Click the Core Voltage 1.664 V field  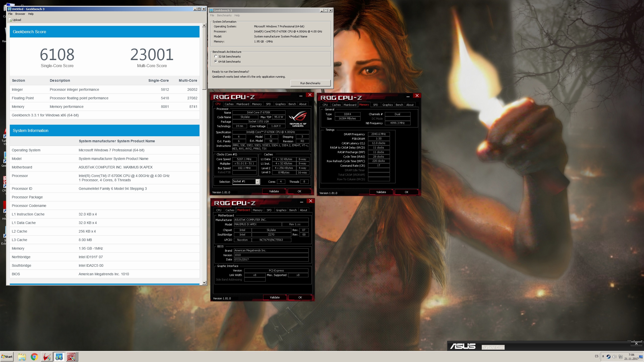276,126
